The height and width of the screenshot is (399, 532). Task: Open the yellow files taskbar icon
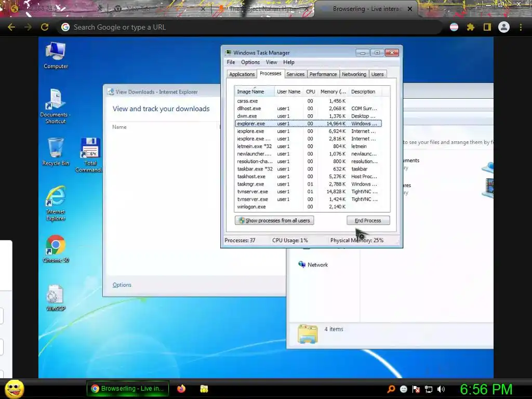[204, 389]
